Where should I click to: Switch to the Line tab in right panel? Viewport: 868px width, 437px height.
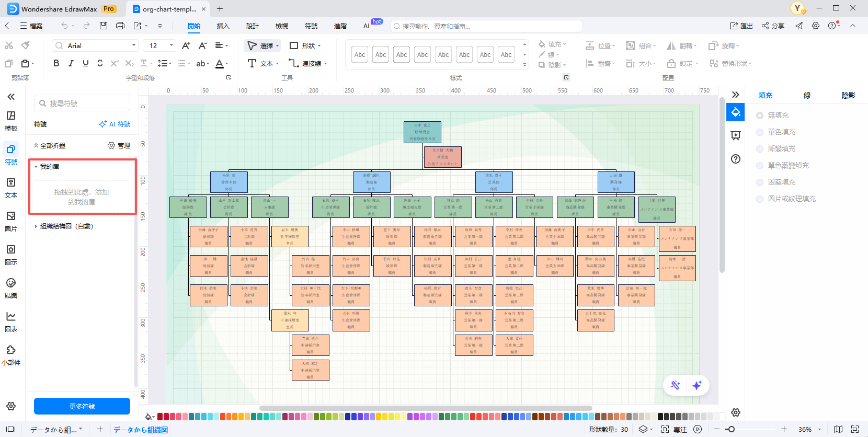(x=807, y=95)
